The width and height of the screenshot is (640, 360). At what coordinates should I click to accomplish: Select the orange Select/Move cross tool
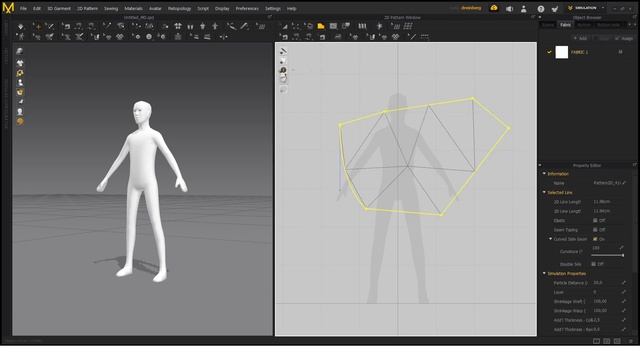[37, 26]
